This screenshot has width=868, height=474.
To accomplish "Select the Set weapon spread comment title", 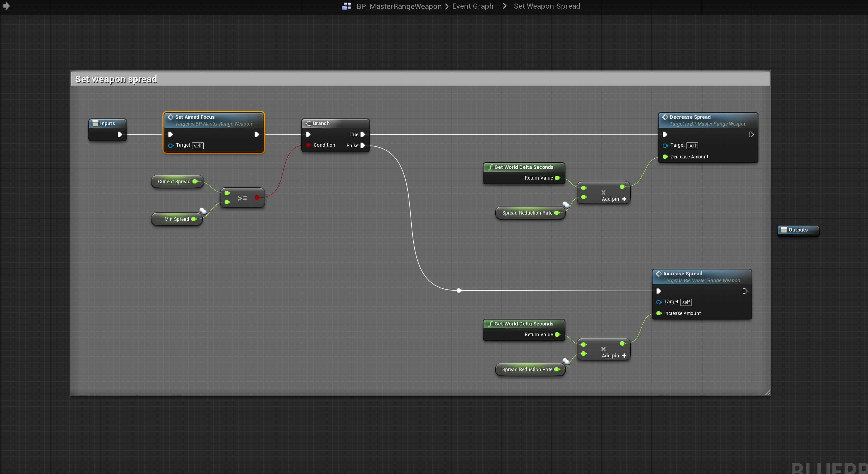I will click(x=116, y=79).
